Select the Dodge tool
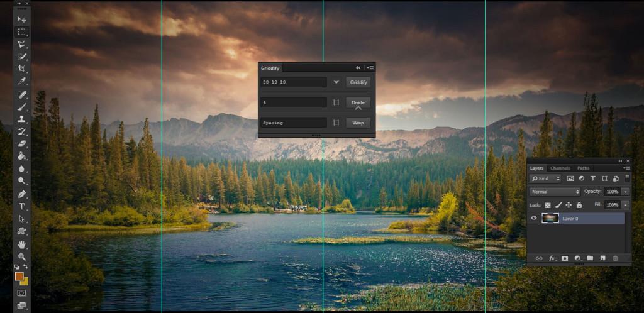Viewport: 644px width, 313px height. (22, 180)
